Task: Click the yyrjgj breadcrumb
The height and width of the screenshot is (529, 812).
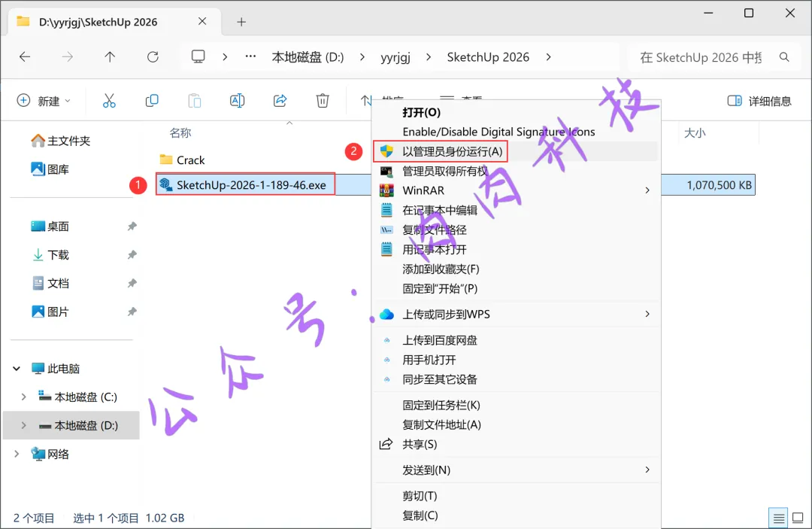Action: [x=395, y=57]
